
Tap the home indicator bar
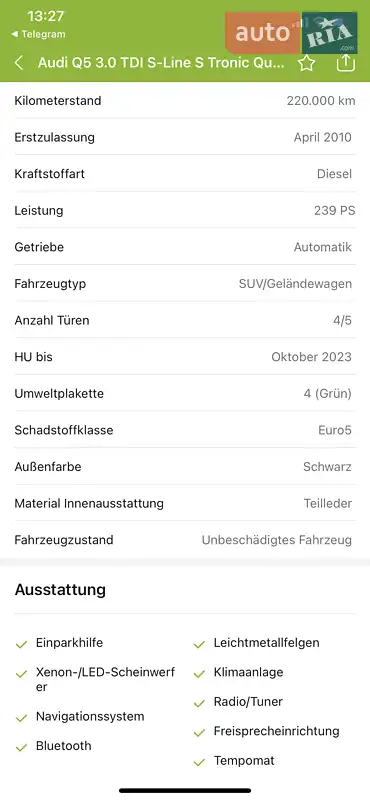click(185, 790)
